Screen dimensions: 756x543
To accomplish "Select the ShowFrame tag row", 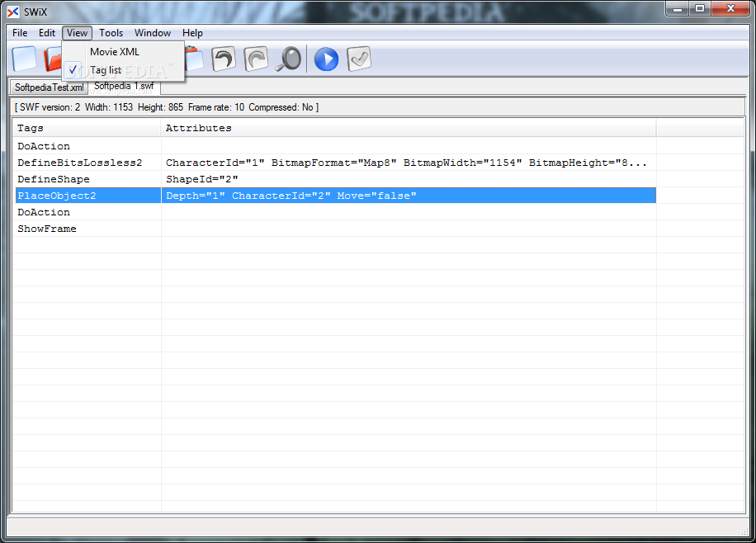I will (335, 229).
